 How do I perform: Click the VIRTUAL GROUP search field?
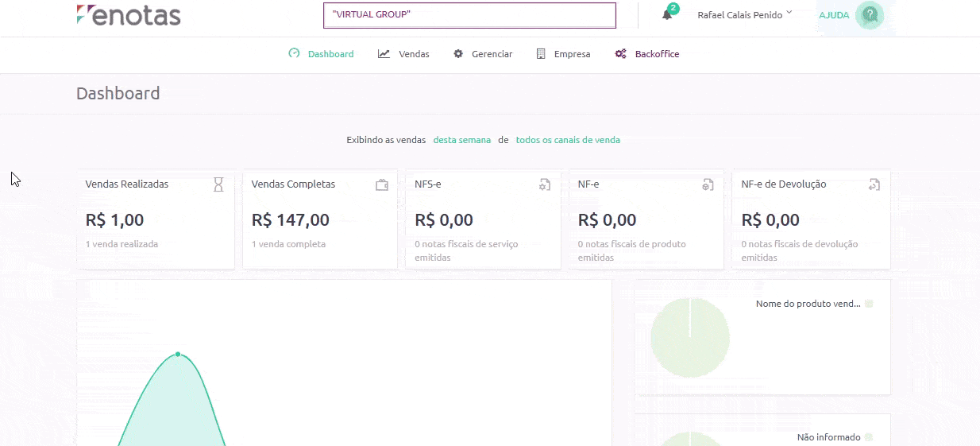469,15
